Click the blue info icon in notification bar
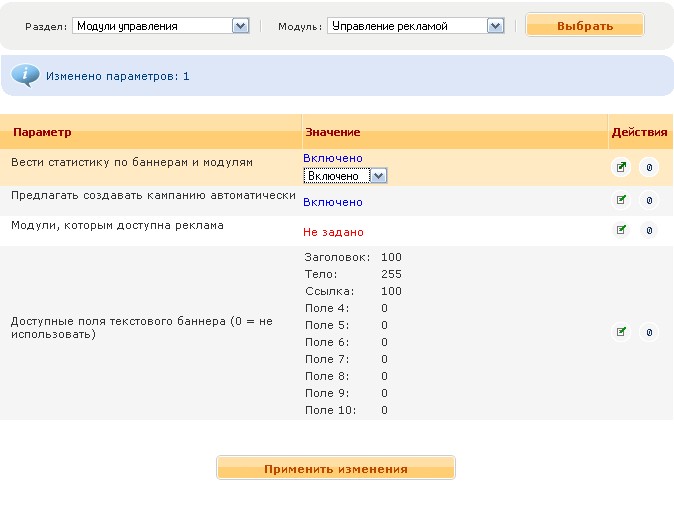Image resolution: width=674 pixels, height=505 pixels. (24, 75)
